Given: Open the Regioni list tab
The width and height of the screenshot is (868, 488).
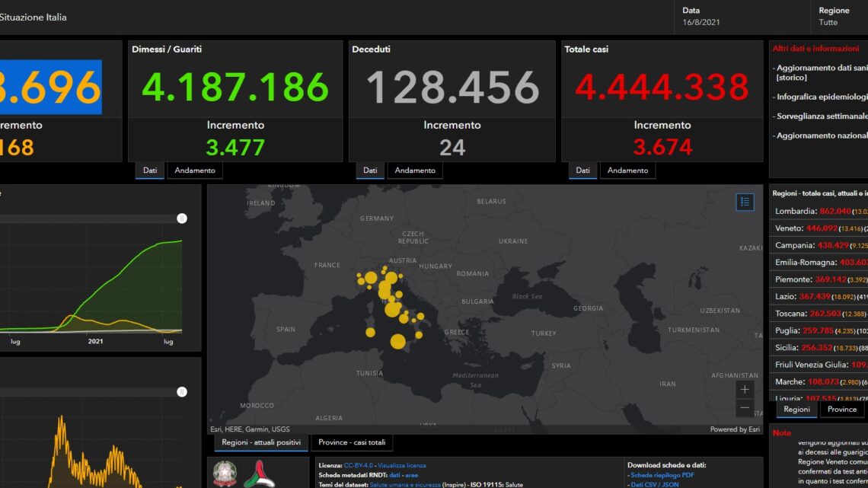Looking at the screenshot, I should pyautogui.click(x=796, y=410).
